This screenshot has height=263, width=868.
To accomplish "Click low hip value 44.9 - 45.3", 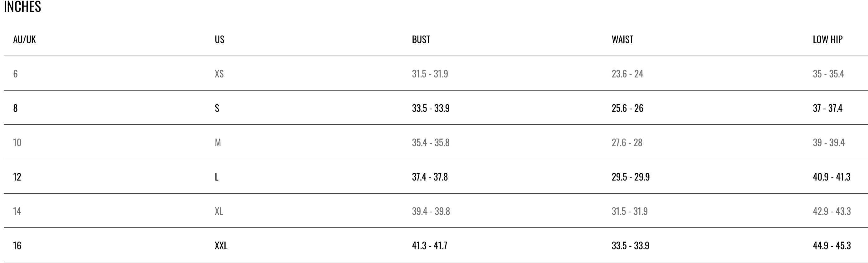I will [831, 246].
